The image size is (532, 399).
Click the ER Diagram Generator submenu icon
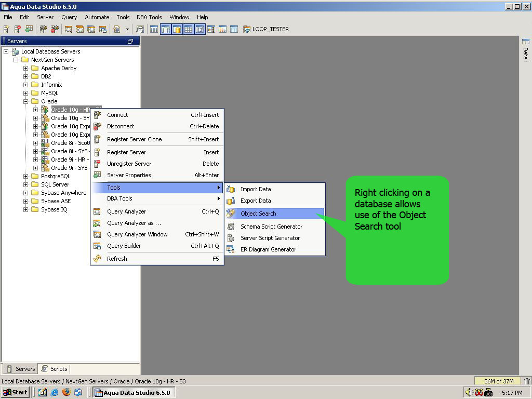(231, 249)
